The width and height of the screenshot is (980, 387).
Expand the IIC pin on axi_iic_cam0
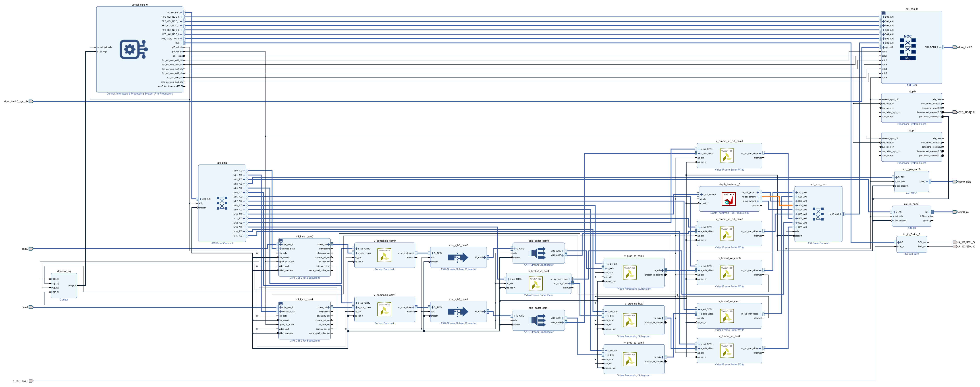point(929,212)
